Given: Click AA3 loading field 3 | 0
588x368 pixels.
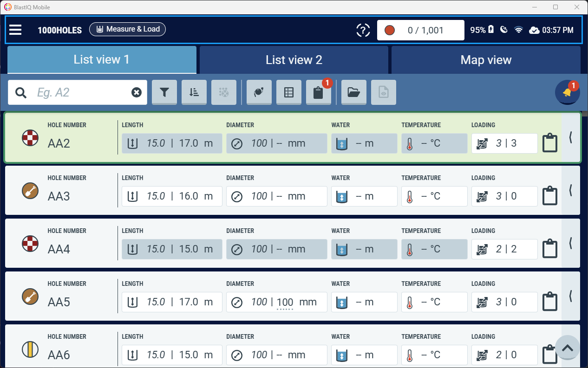Looking at the screenshot, I should [504, 196].
